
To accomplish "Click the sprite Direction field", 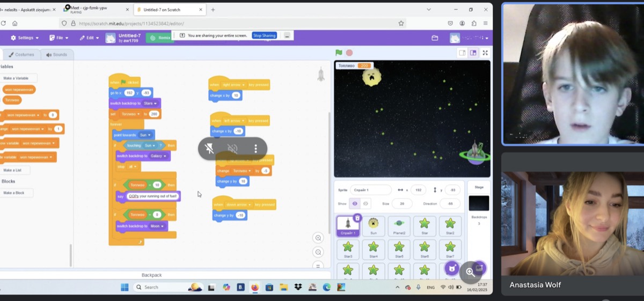I will (450, 204).
